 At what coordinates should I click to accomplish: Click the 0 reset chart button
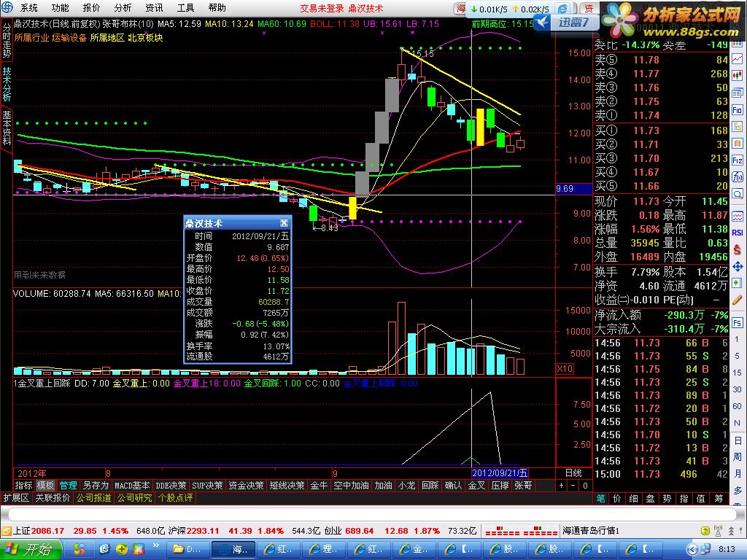[x=585, y=485]
